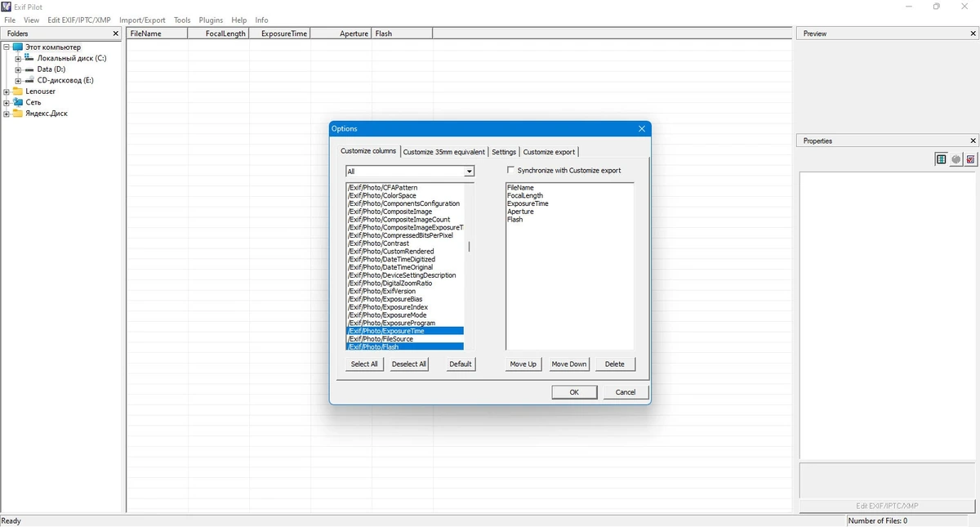Open the Import/Export menu
The height and width of the screenshot is (527, 980).
pos(142,20)
